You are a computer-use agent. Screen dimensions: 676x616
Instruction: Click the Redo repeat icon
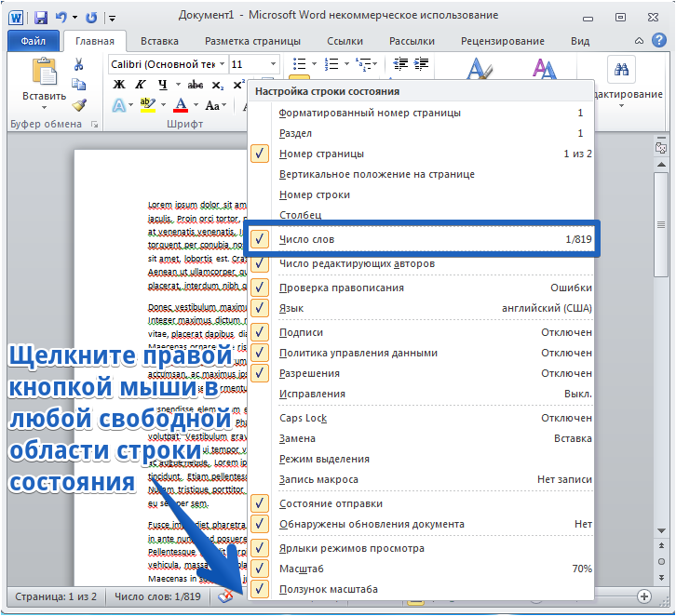[x=91, y=18]
